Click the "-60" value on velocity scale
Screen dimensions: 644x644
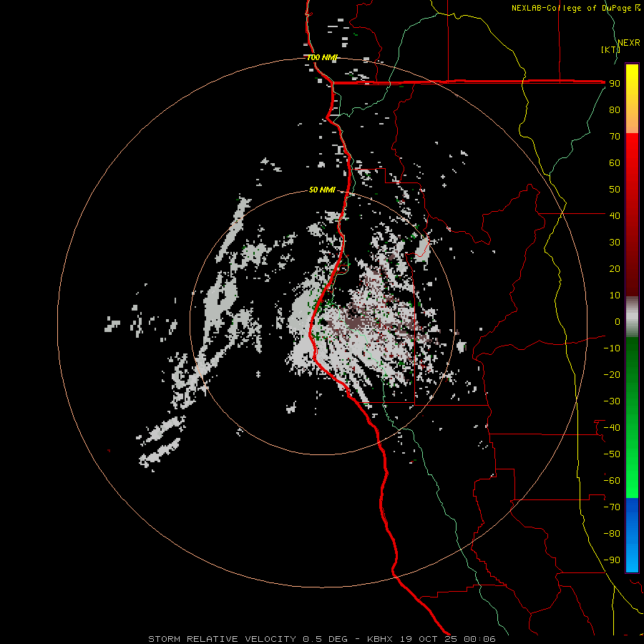coord(612,481)
